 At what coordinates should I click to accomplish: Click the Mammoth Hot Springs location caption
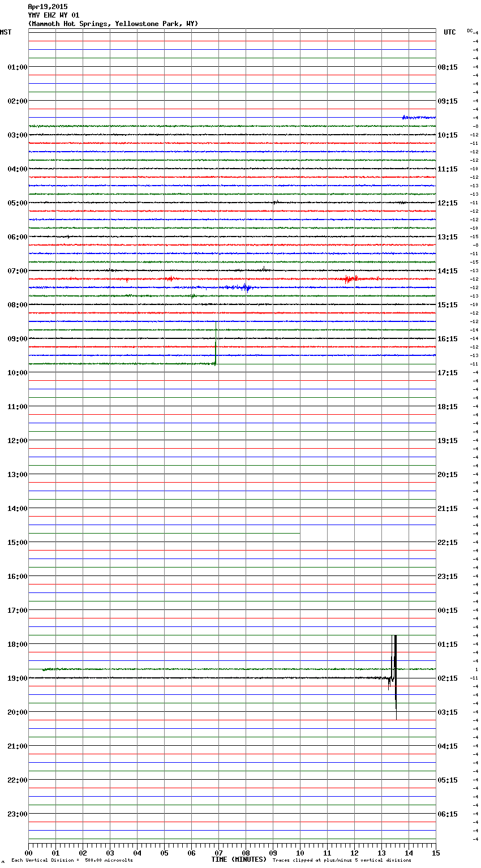[113, 24]
